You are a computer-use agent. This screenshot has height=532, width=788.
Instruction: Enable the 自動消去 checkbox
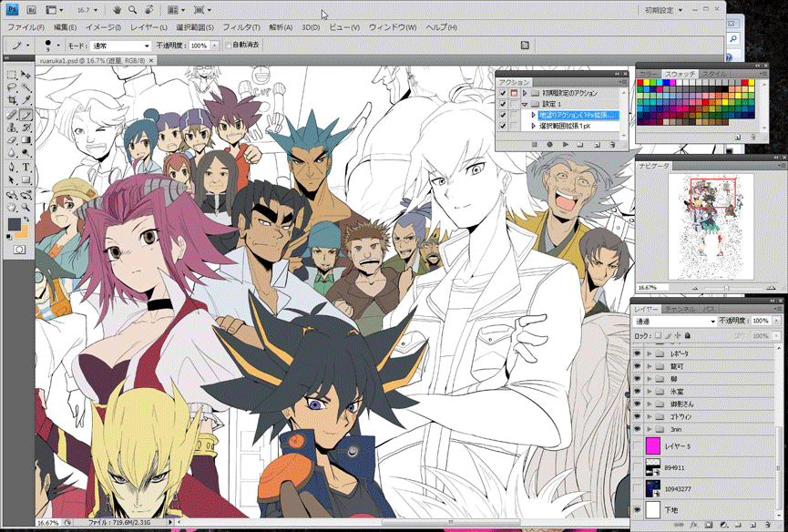point(229,45)
